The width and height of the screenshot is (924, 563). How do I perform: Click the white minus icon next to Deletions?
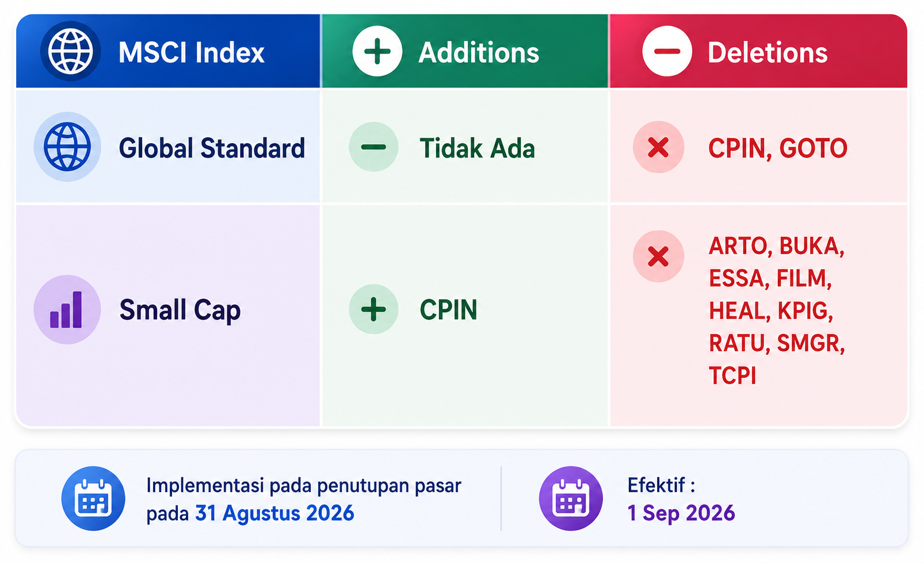click(x=667, y=51)
